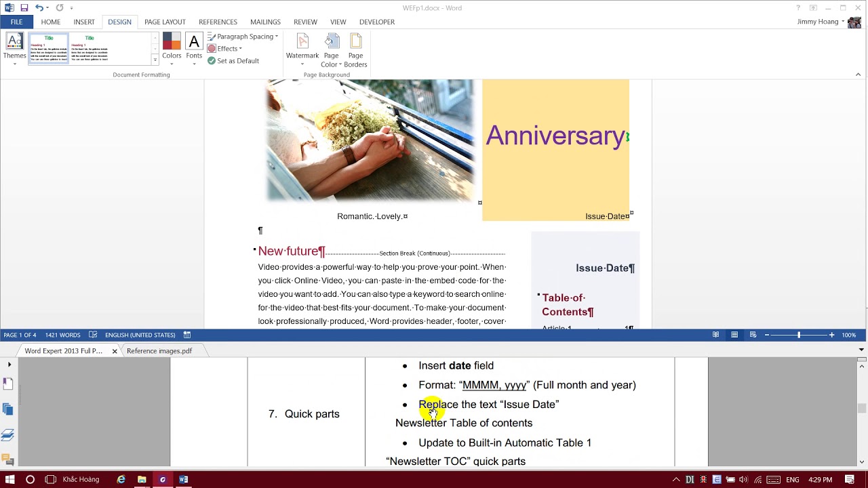Expand Paragraph Spacing options
Screen dimensions: 868x488
(x=243, y=37)
